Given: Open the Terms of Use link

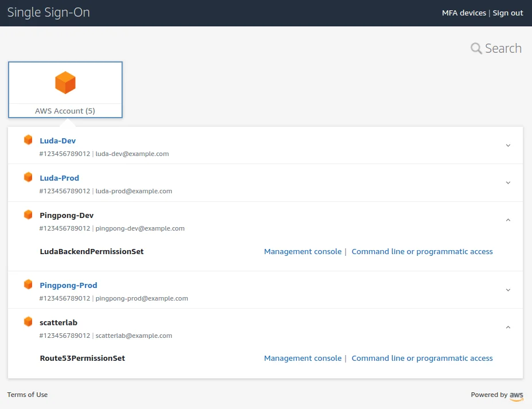Looking at the screenshot, I should pos(28,395).
